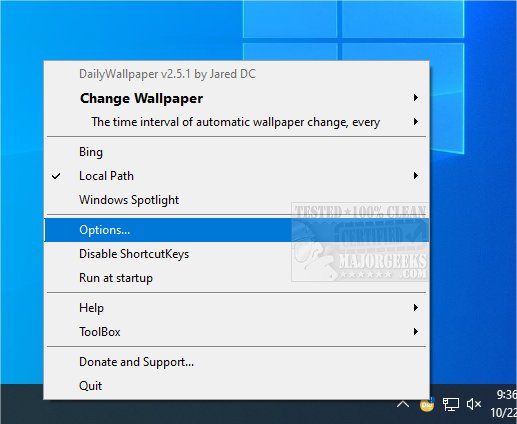Open the Donate and Support… entry
The image size is (517, 424).
tap(236, 362)
